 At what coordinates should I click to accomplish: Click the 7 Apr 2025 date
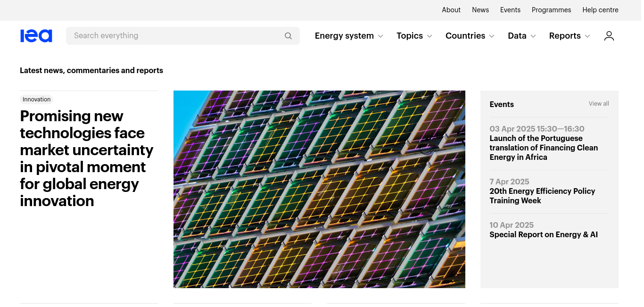[509, 182]
